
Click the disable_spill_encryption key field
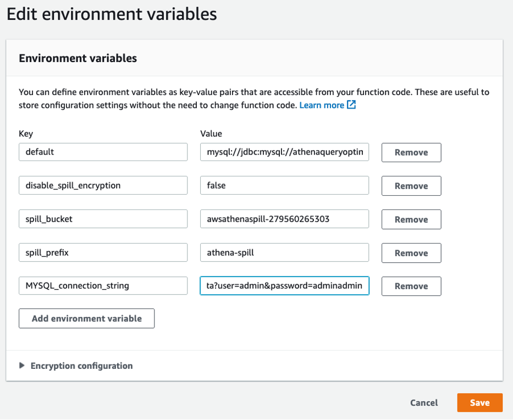(103, 185)
